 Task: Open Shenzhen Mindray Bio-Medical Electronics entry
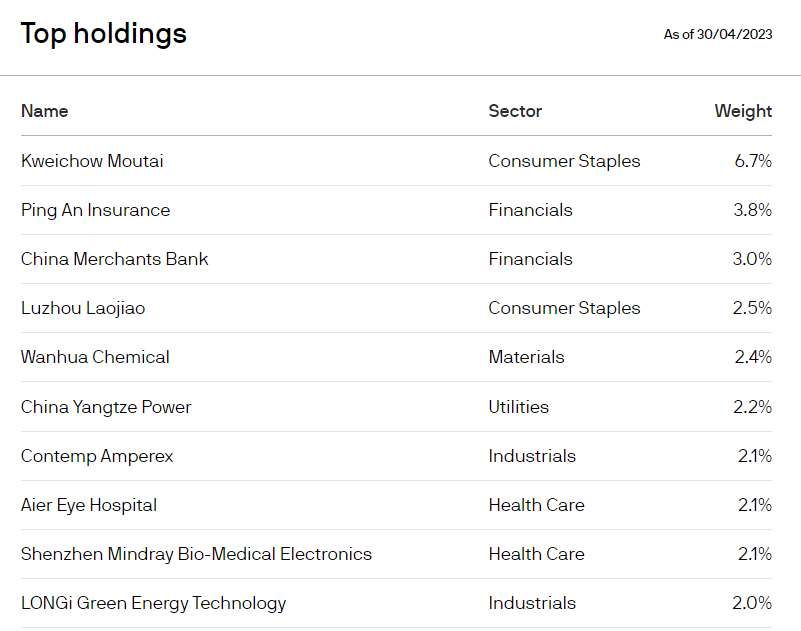pos(196,554)
